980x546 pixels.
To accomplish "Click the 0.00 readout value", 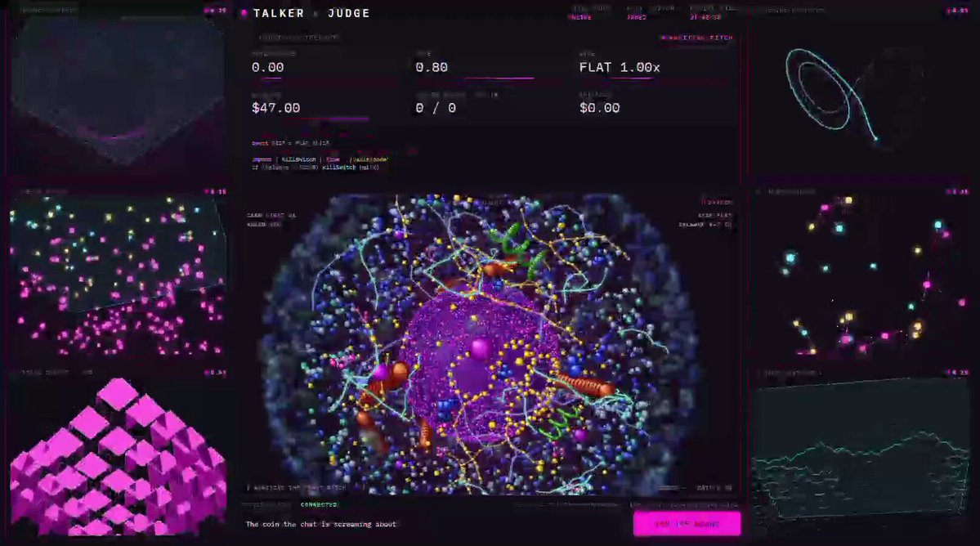I will pos(267,68).
